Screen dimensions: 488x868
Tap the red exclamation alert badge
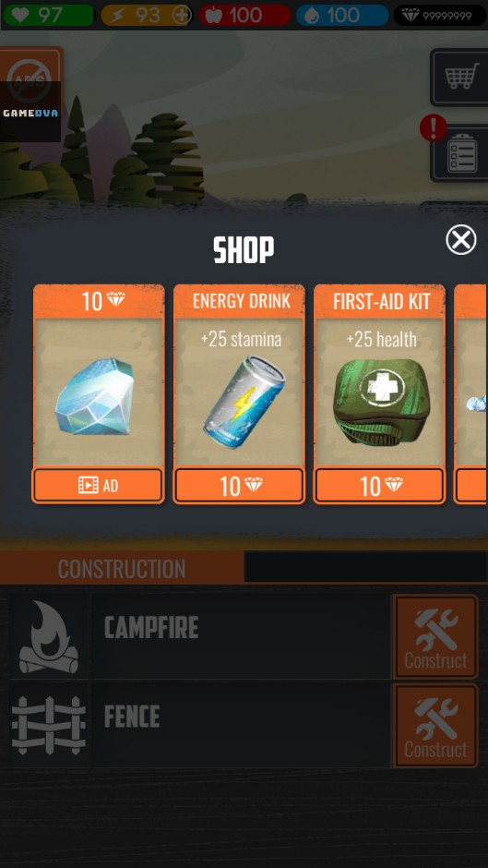434,127
